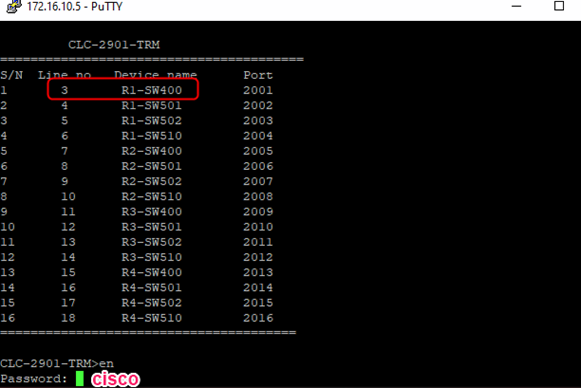Click the CLC-2901-TRM banner heading
581x388 pixels.
click(114, 45)
